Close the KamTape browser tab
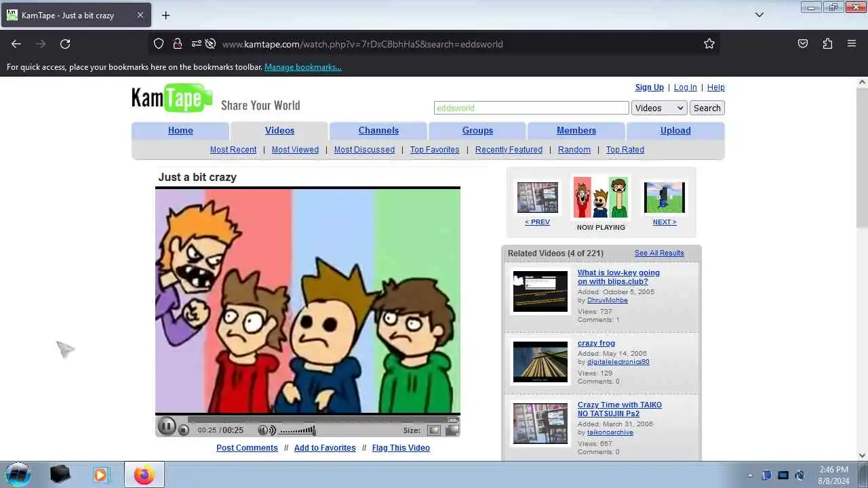The image size is (868, 488). click(x=140, y=15)
